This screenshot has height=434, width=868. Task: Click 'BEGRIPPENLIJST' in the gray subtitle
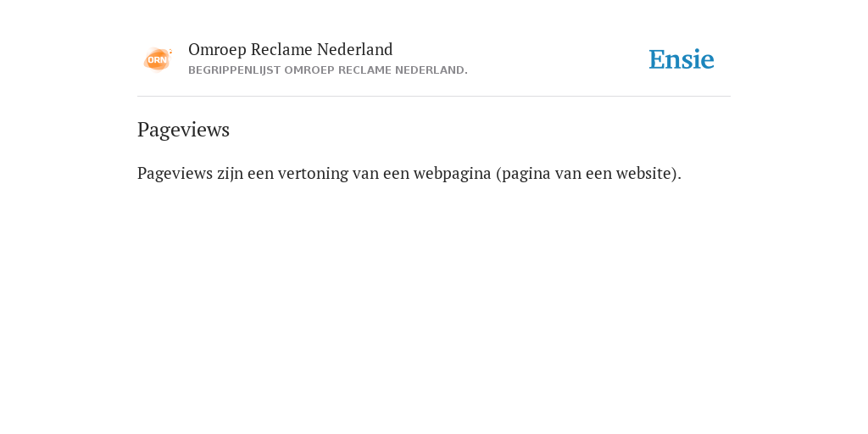tap(234, 70)
